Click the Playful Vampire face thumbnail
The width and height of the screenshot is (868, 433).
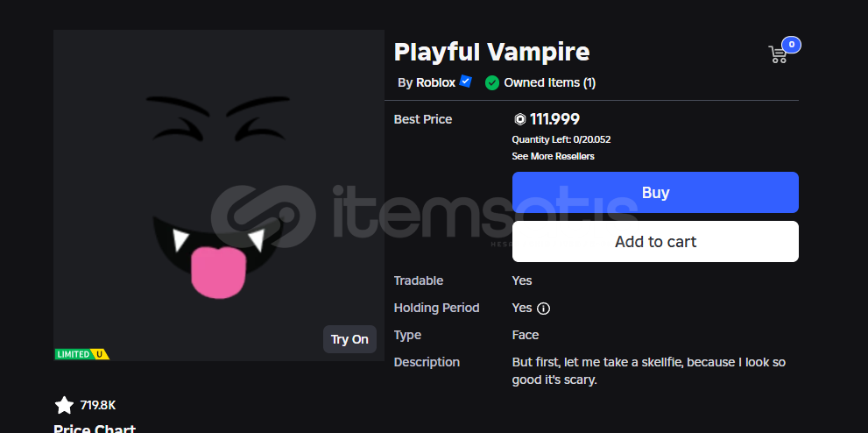[x=219, y=195]
